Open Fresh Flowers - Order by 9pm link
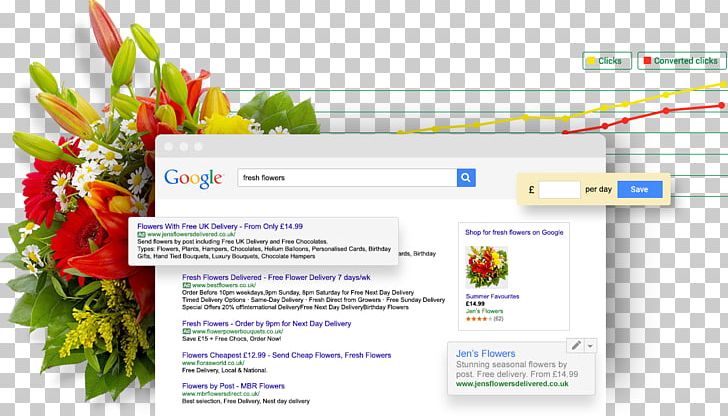Image resolution: width=728 pixels, height=416 pixels. [x=266, y=323]
